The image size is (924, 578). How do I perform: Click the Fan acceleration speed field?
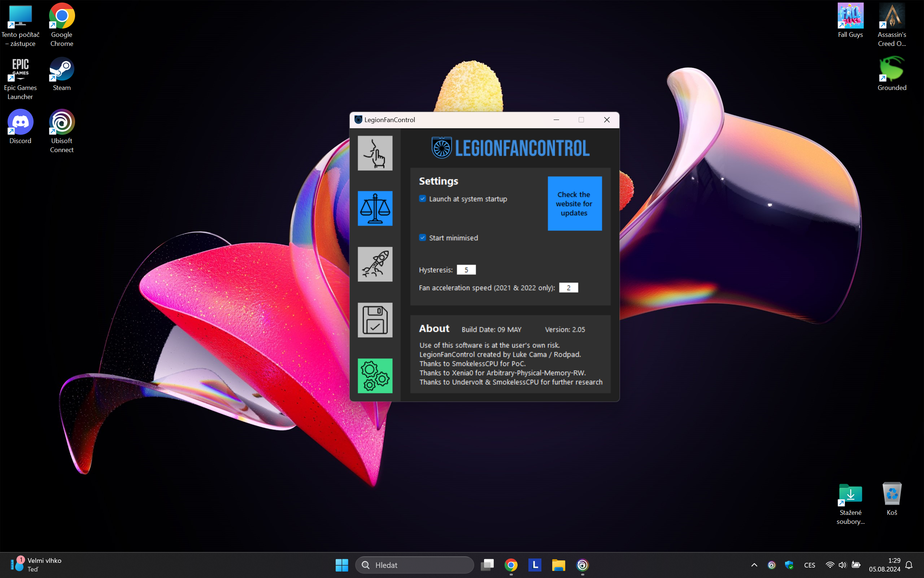pos(568,288)
